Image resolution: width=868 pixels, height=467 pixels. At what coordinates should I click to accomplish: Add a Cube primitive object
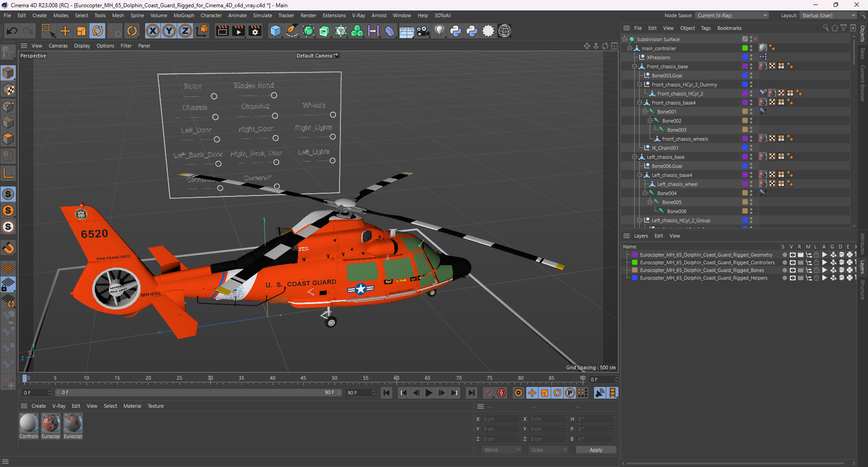click(x=275, y=31)
